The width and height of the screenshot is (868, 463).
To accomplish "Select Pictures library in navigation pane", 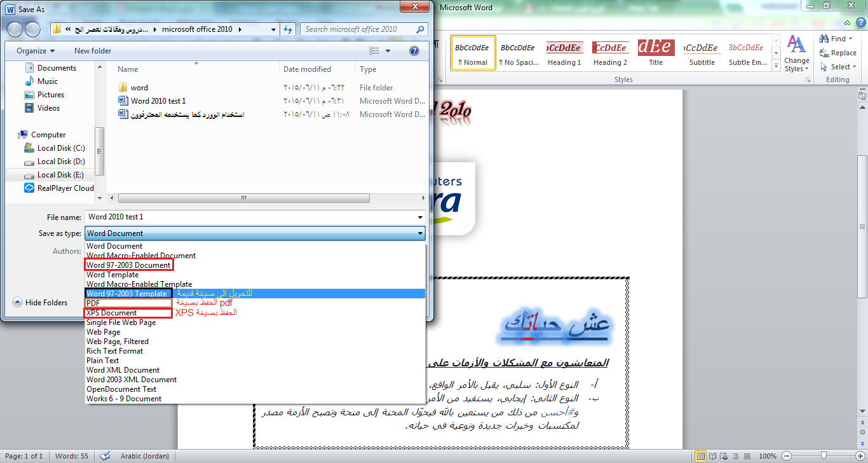I will pos(44,95).
